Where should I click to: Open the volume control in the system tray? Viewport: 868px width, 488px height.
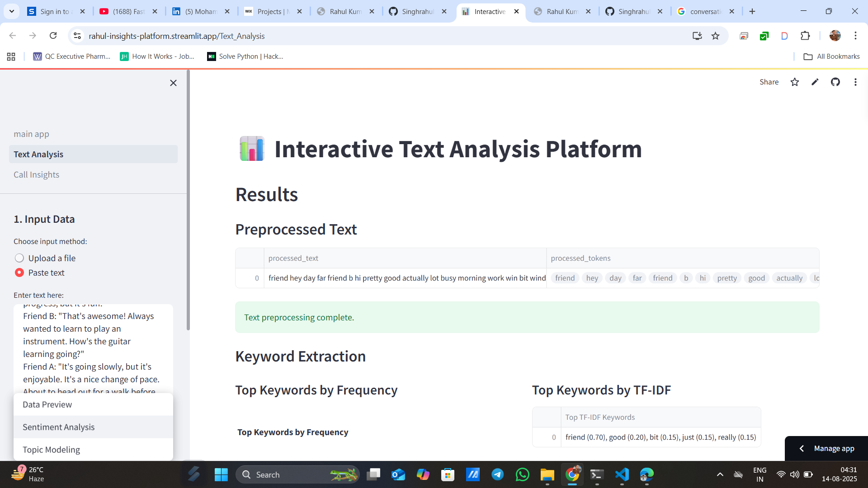794,474
